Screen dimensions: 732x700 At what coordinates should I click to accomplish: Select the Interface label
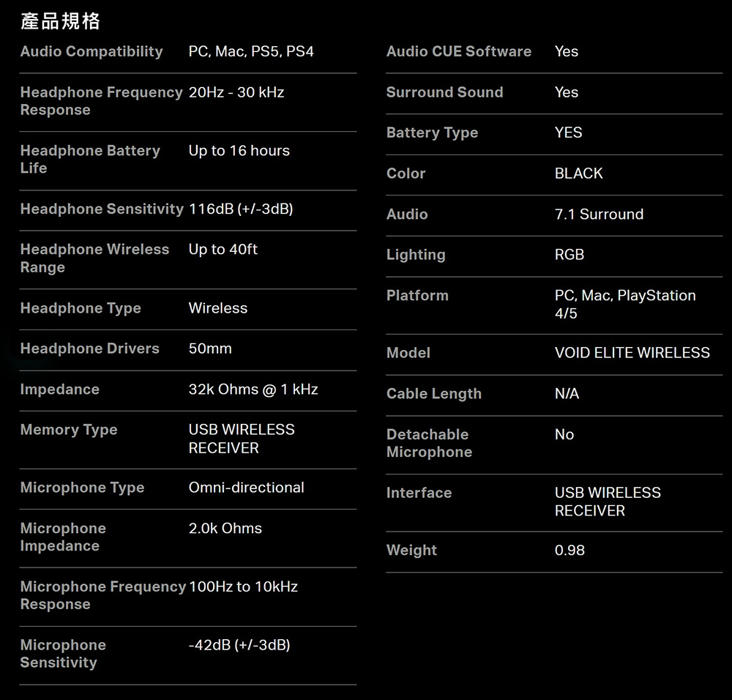coord(419,493)
